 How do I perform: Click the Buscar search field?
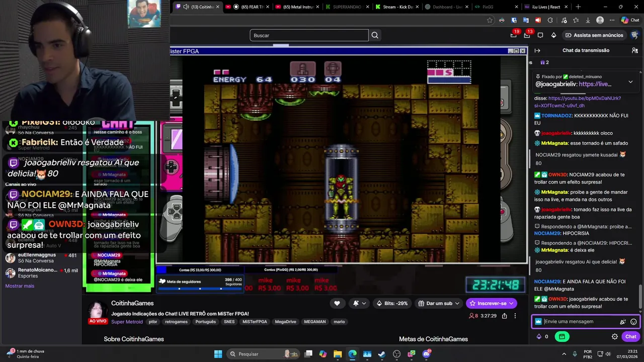(x=309, y=35)
